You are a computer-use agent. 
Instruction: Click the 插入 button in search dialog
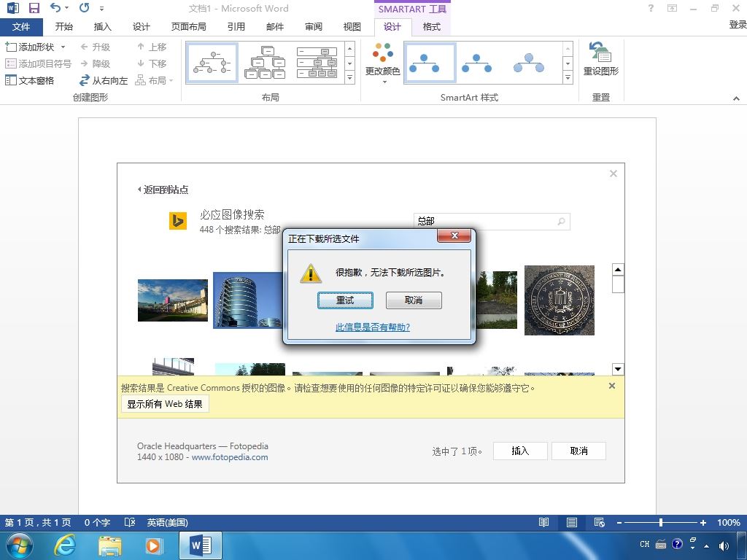click(x=520, y=451)
